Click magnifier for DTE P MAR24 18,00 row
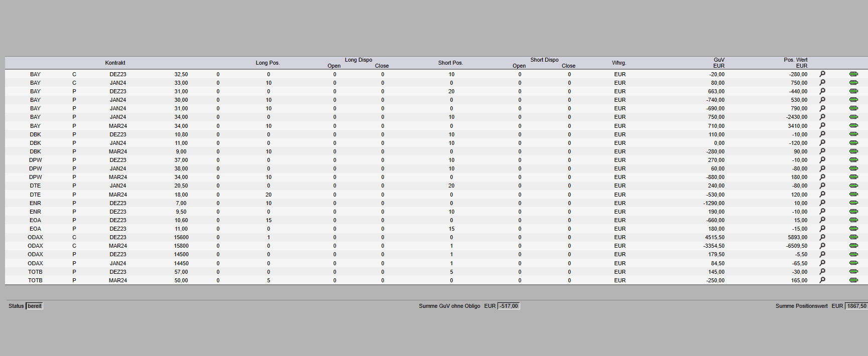The image size is (868, 356). [822, 195]
